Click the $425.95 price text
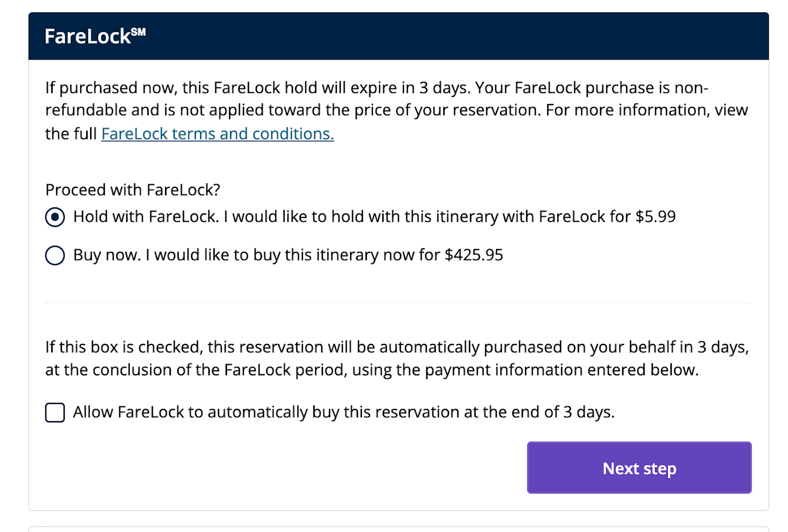Screen dimensions: 788x532 [474, 255]
